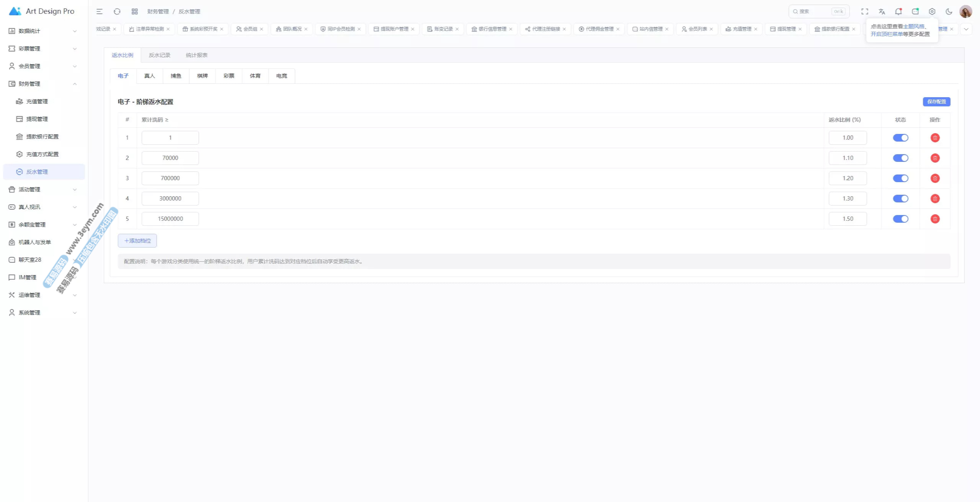
Task: Click the 保存配置 button
Action: click(x=936, y=102)
